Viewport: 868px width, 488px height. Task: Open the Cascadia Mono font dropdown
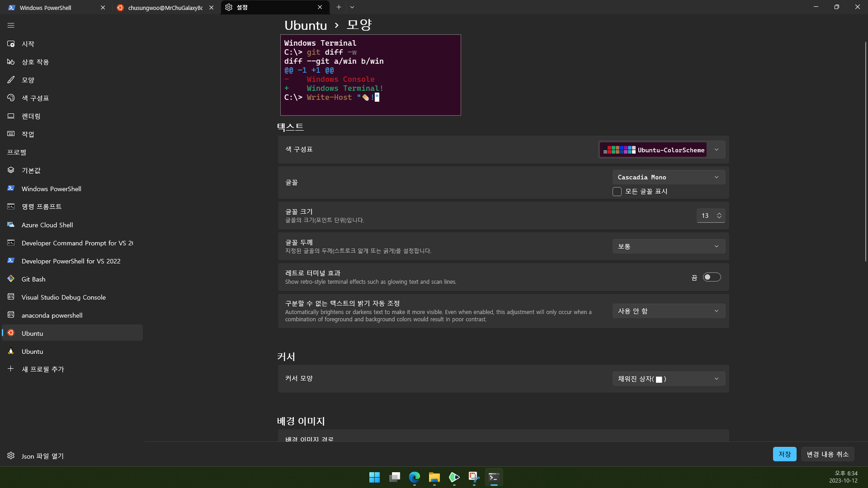coord(669,177)
